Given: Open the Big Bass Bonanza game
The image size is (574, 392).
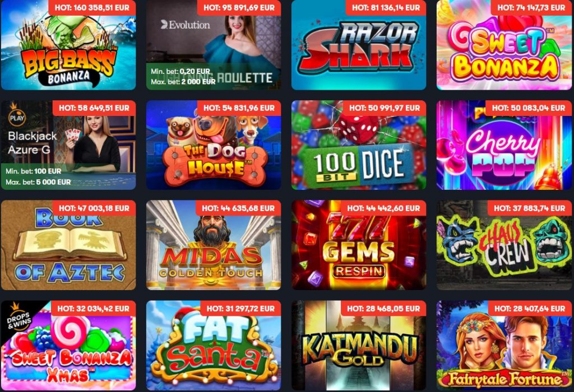Looking at the screenshot, I should 68,45.
